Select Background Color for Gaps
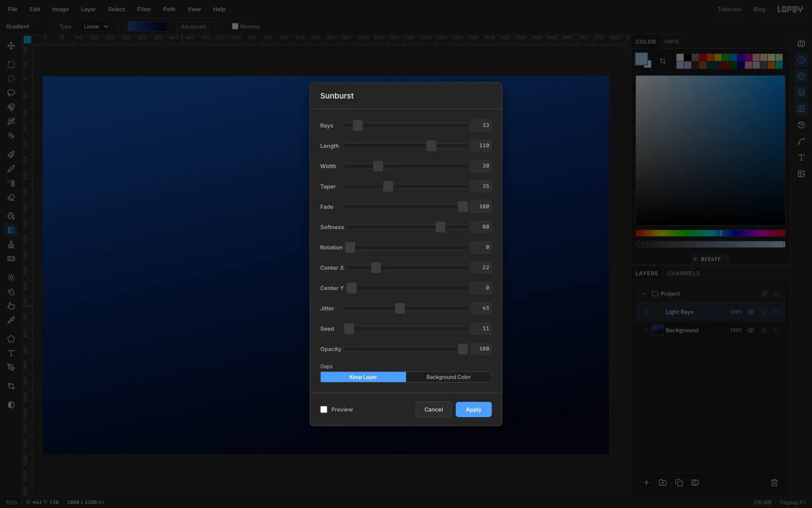The width and height of the screenshot is (812, 508). coord(449,377)
